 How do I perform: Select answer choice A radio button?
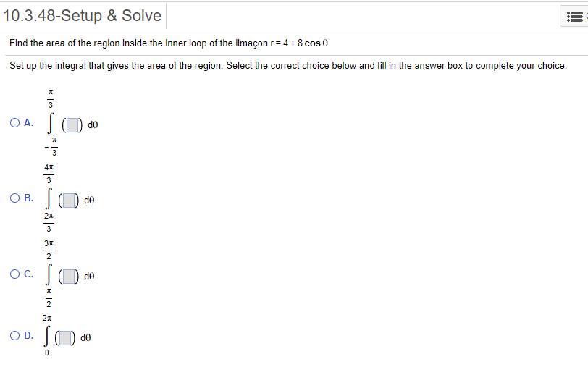[x=14, y=123]
